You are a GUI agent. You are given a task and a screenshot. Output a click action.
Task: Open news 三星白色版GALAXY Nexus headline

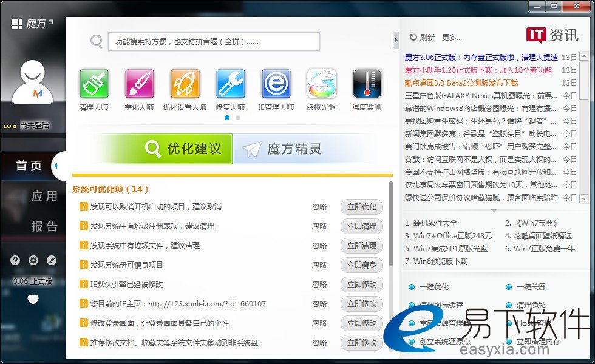pyautogui.click(x=481, y=96)
